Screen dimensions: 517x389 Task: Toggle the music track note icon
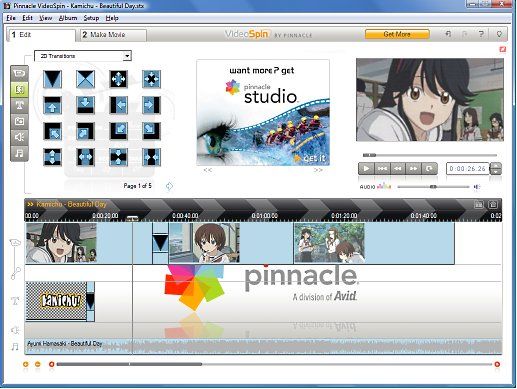[x=15, y=347]
